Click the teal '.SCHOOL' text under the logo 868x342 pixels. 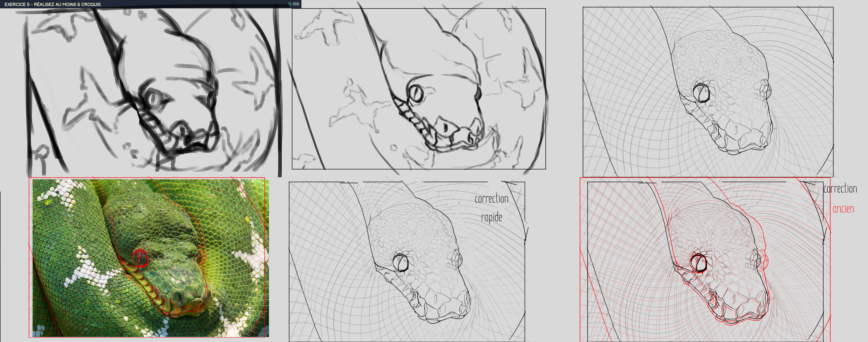(296, 6)
